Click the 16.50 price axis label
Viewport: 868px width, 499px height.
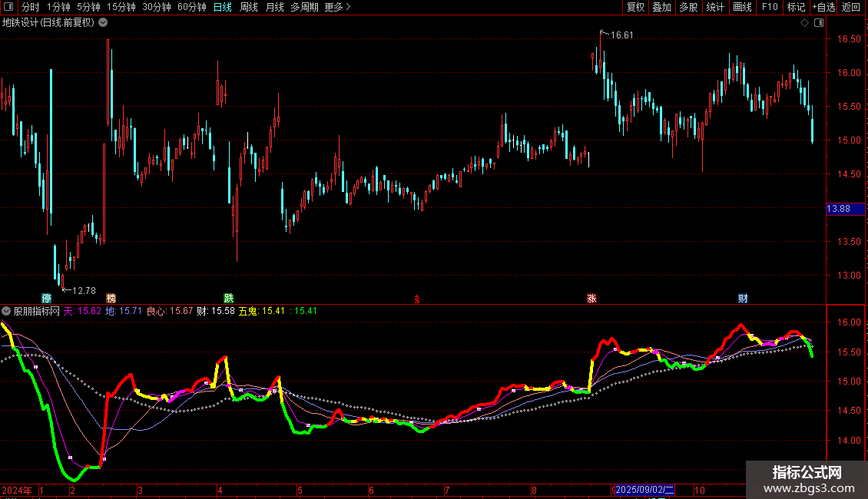849,38
